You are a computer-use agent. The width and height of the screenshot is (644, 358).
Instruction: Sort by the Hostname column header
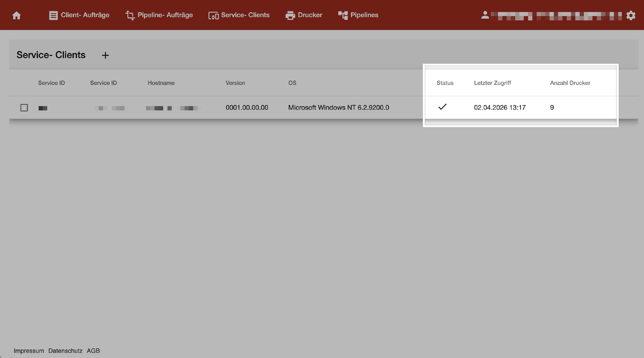tap(161, 83)
